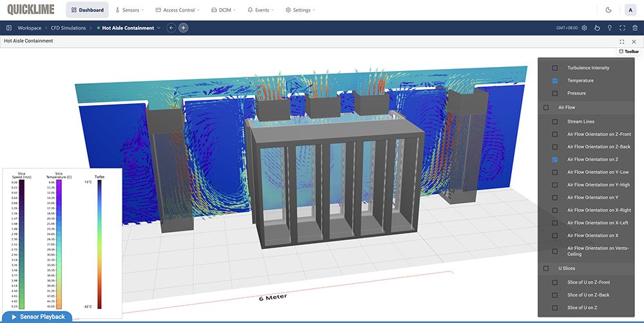Start Sensor Playback
The width and height of the screenshot is (644, 323).
coord(37,317)
